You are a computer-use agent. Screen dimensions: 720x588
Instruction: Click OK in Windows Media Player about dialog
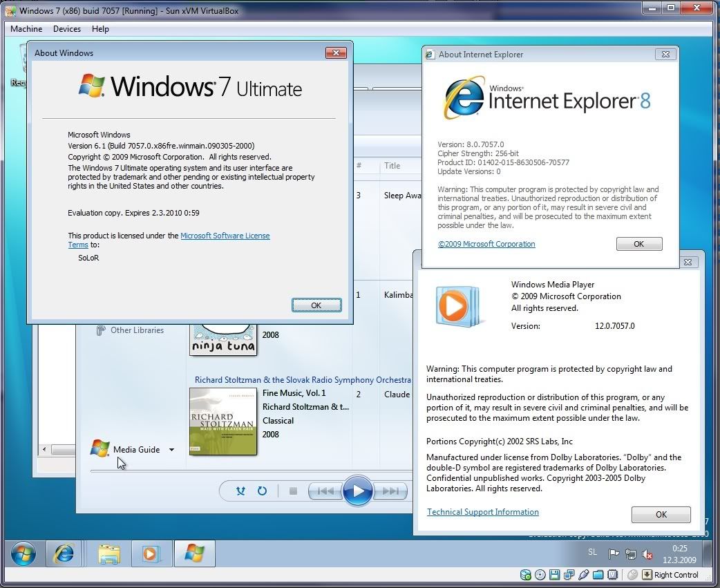point(661,515)
